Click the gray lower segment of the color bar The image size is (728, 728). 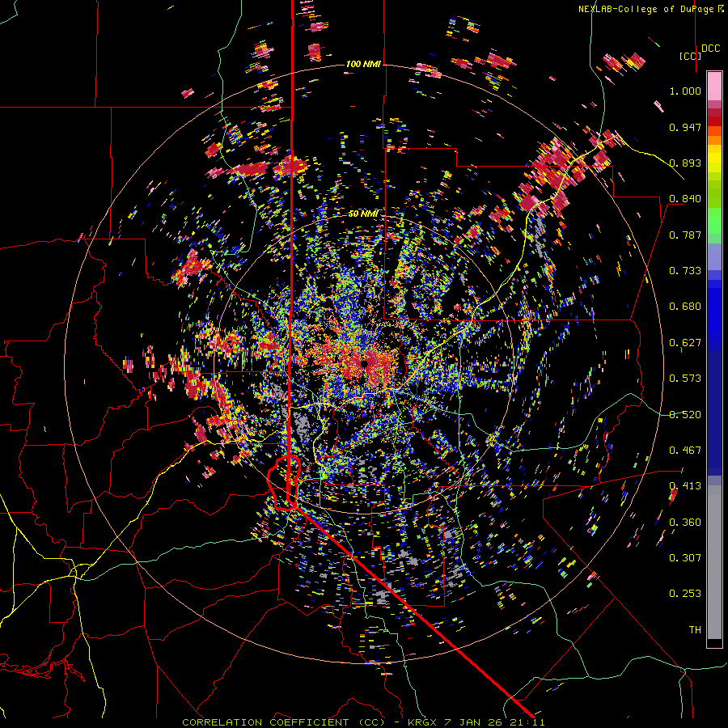coord(714,562)
